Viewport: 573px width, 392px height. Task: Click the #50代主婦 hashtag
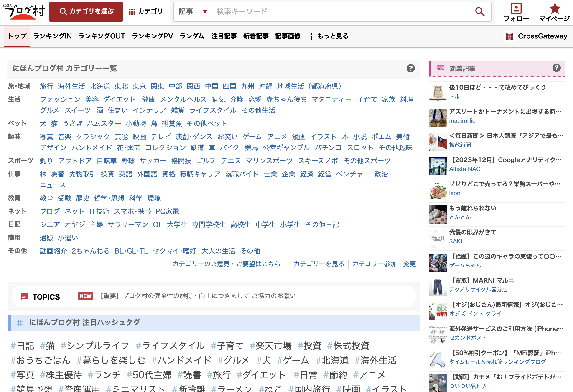click(x=149, y=375)
